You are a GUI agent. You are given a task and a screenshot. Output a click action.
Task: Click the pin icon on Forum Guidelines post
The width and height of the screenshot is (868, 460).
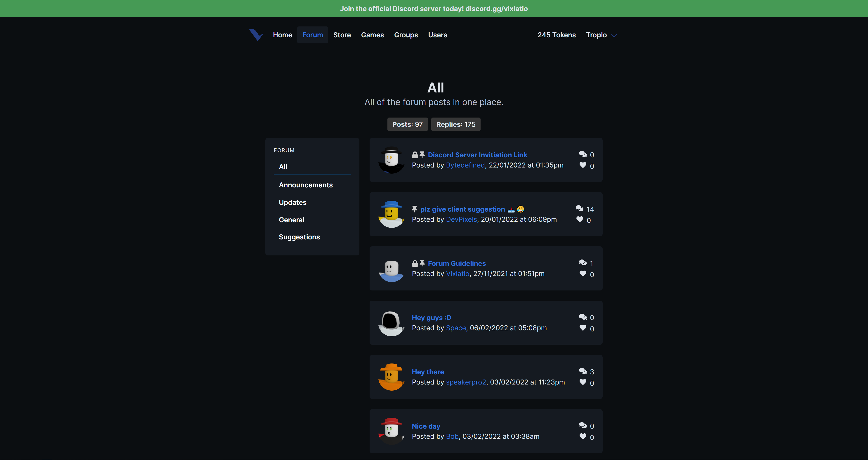point(422,263)
